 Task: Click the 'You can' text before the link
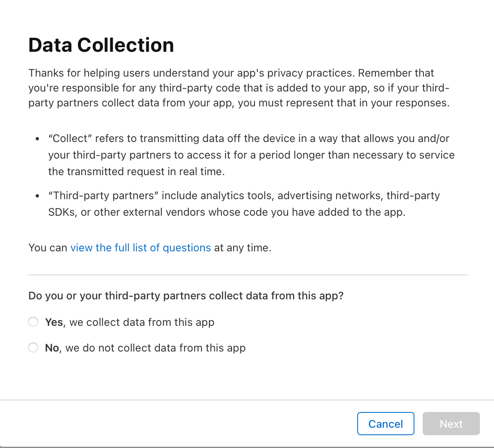pos(48,248)
